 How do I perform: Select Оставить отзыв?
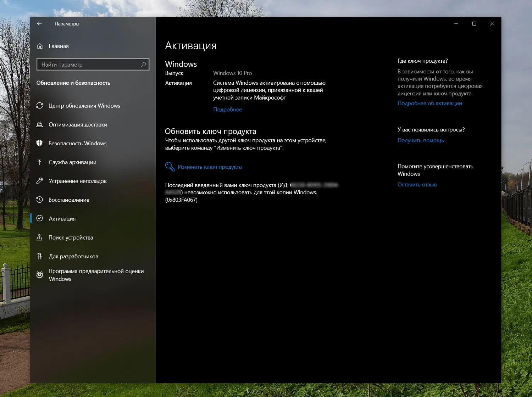pyautogui.click(x=417, y=184)
